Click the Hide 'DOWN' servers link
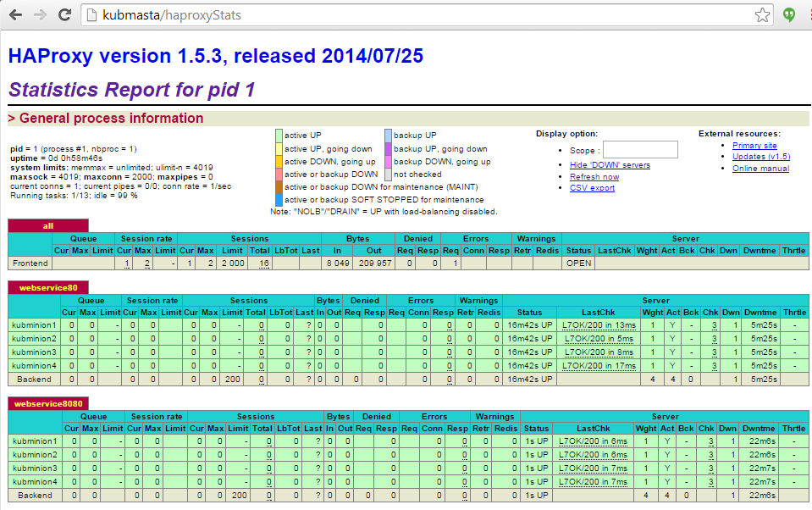 pyautogui.click(x=610, y=165)
